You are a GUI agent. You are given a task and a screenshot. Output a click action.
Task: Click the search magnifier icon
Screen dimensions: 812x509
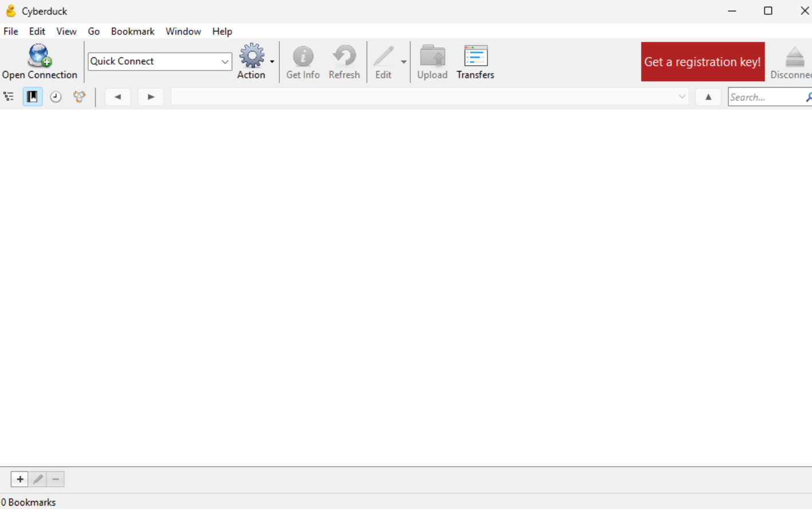[x=808, y=97]
